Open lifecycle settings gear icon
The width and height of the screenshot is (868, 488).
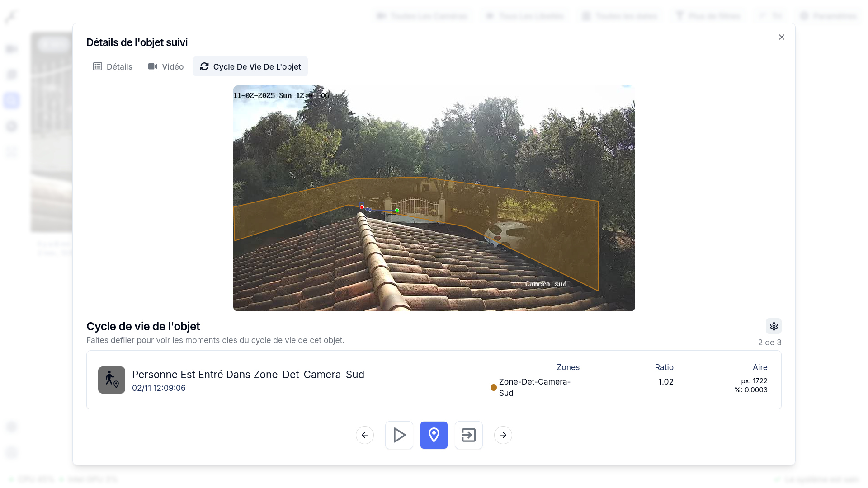[x=774, y=326]
